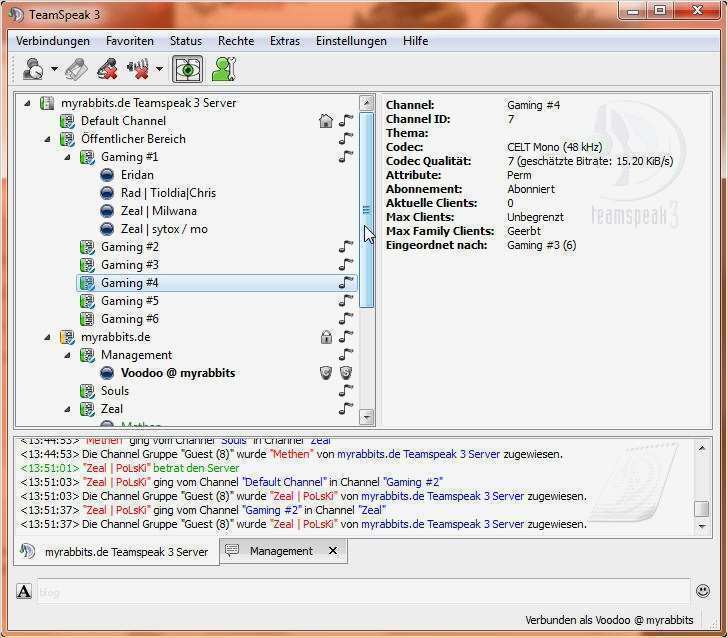
Task: Click the text formatting A button
Action: click(24, 592)
